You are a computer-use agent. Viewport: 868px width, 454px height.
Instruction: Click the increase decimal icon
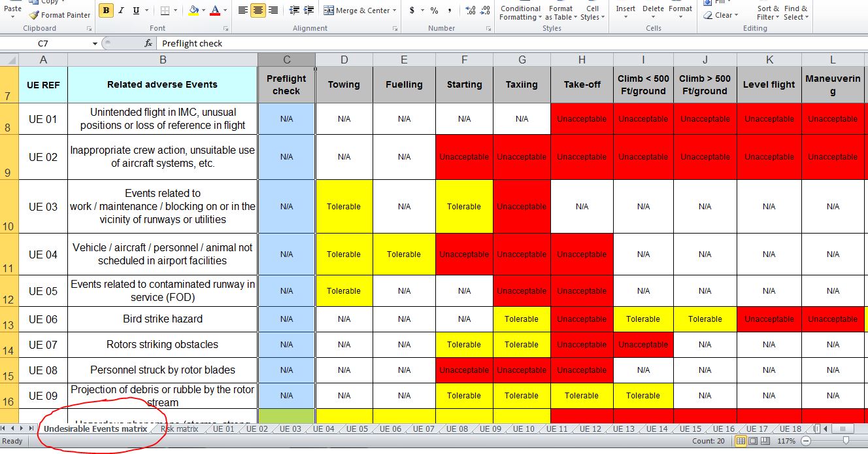[x=469, y=10]
